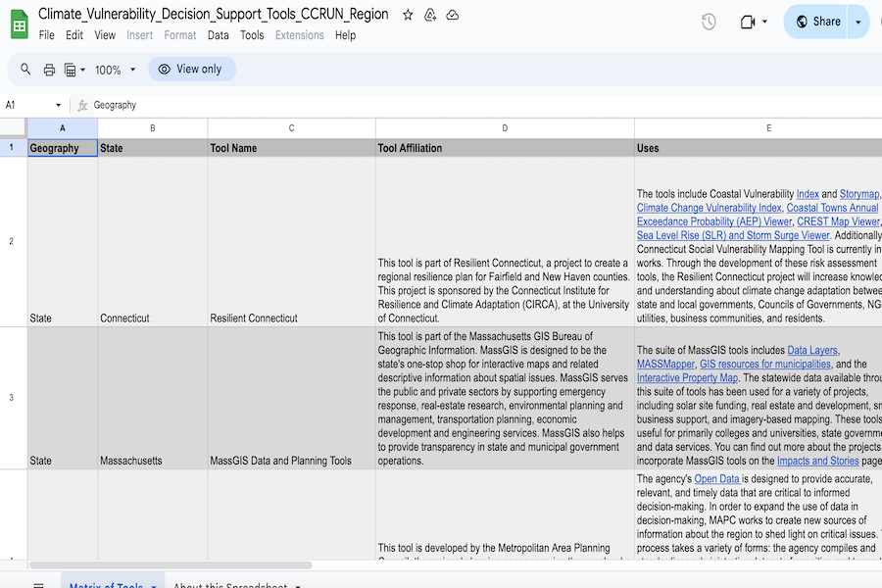Click the Uses header cell

[759, 148]
